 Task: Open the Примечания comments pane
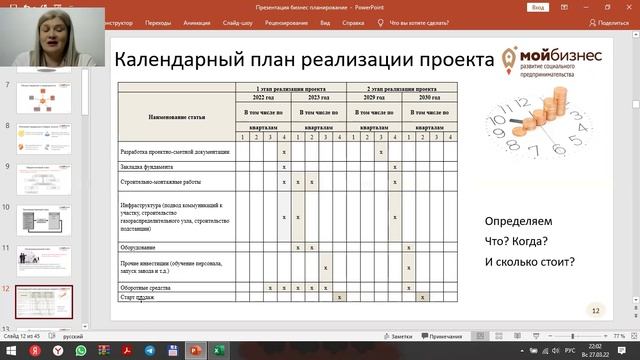tap(442, 336)
